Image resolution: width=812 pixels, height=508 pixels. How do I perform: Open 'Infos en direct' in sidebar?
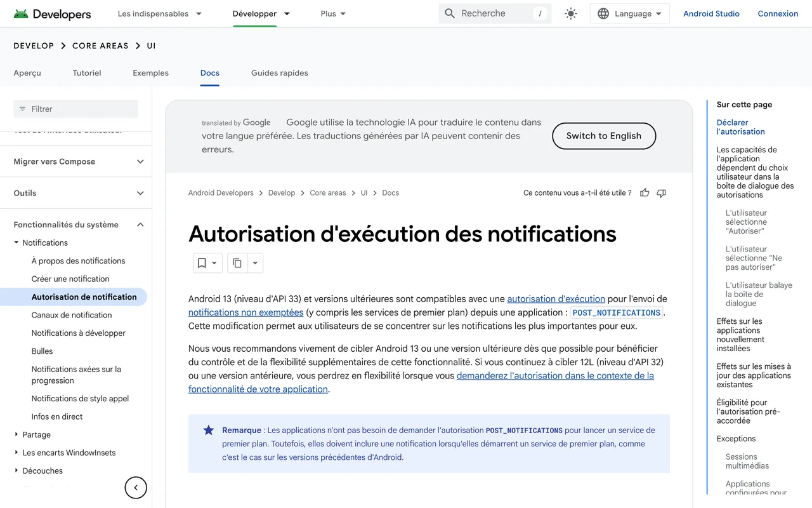click(57, 417)
